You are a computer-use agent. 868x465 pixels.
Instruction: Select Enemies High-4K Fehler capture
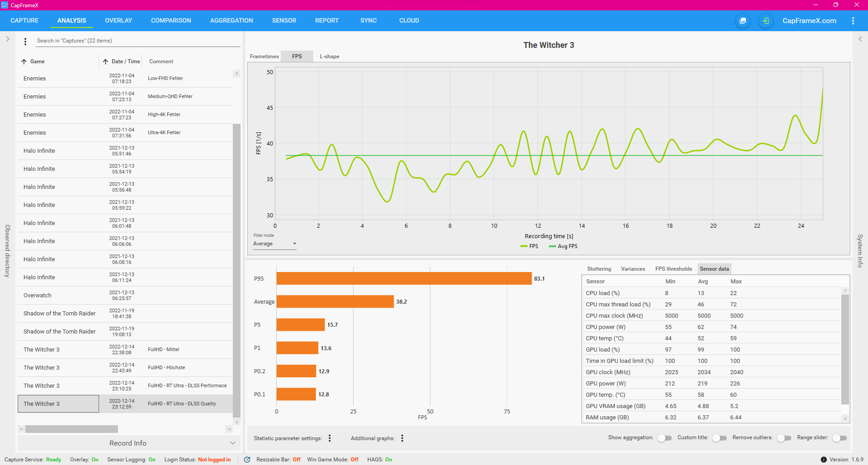[x=125, y=115]
